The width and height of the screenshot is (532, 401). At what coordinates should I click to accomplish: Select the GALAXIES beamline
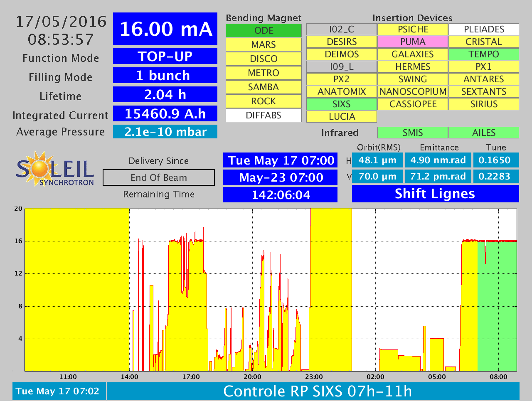(x=413, y=54)
